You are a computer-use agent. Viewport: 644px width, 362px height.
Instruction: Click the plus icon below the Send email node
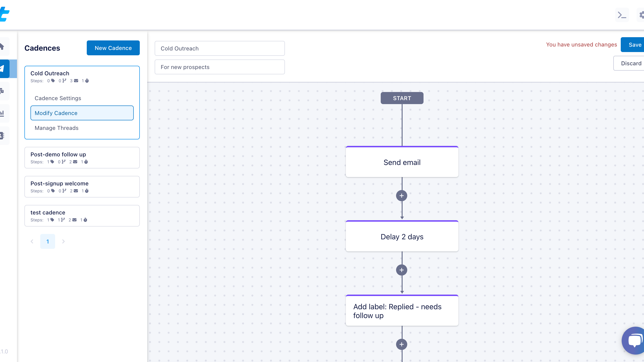tap(402, 195)
